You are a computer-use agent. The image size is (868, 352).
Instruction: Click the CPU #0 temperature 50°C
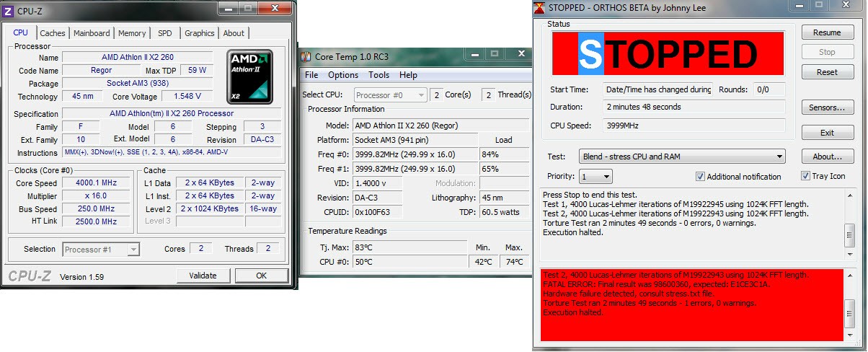411,262
